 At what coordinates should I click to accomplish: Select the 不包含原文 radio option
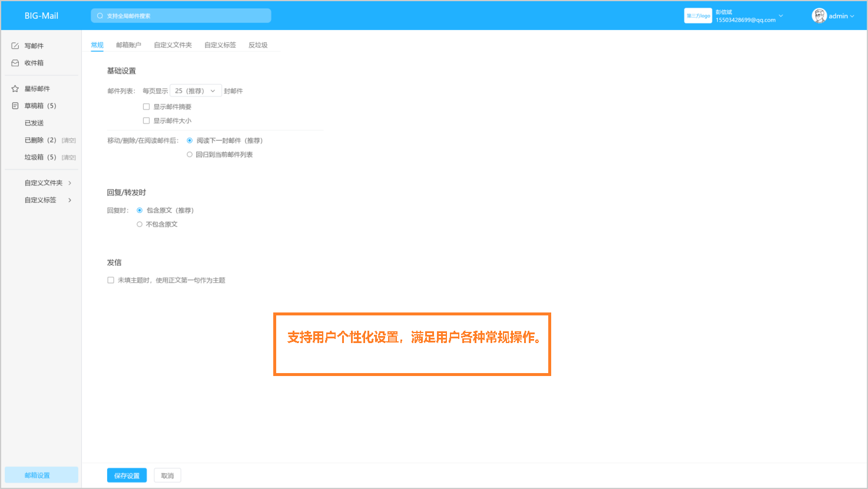[139, 224]
